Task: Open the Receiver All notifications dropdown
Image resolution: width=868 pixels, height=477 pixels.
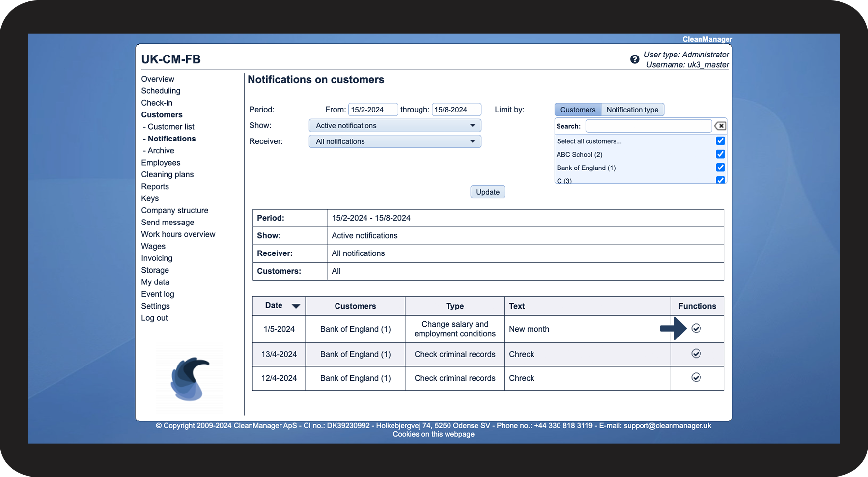Action: point(395,141)
